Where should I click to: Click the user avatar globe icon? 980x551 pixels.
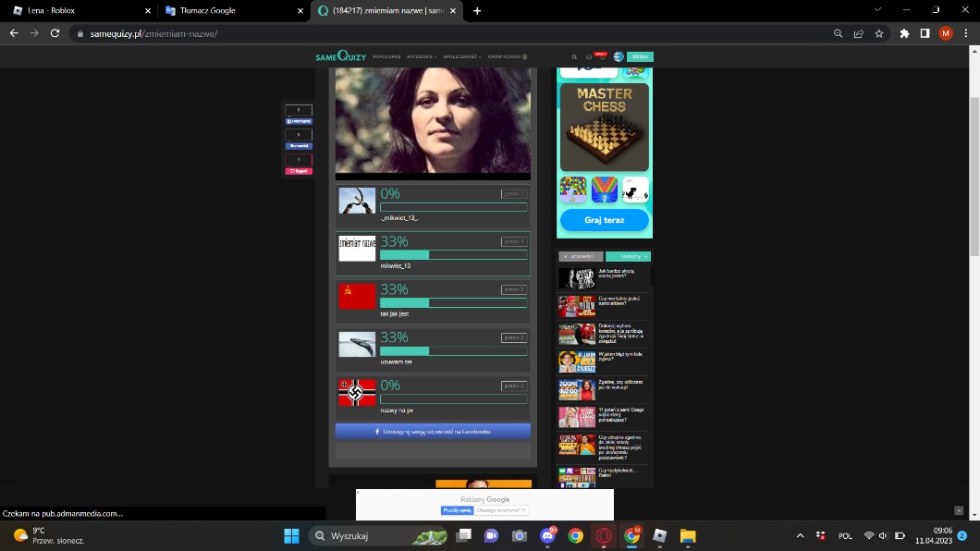[x=619, y=57]
